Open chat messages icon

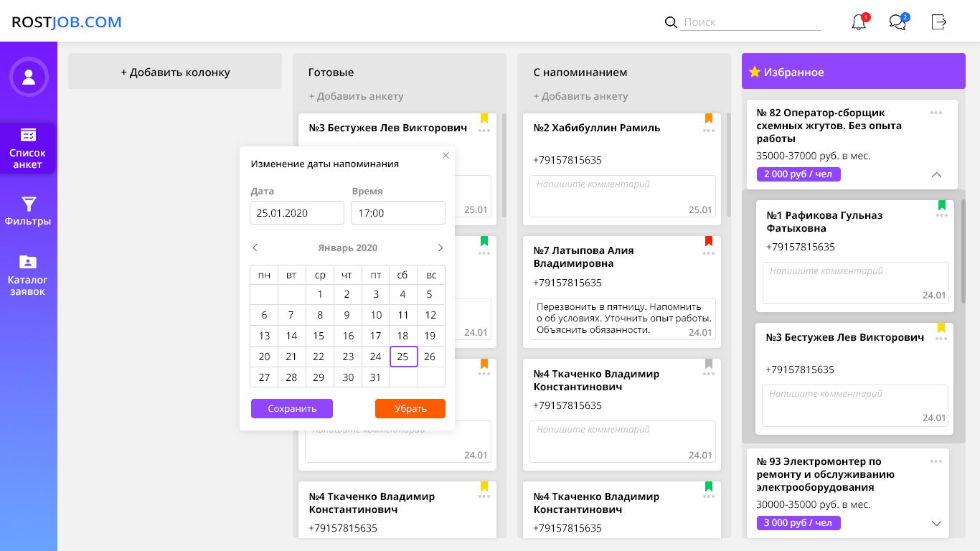(897, 22)
